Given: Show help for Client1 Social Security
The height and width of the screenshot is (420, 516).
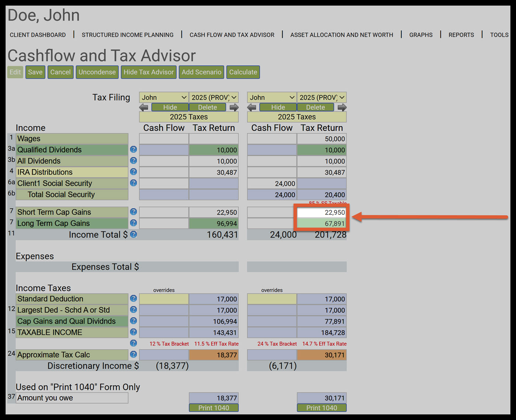Looking at the screenshot, I should [x=133, y=183].
